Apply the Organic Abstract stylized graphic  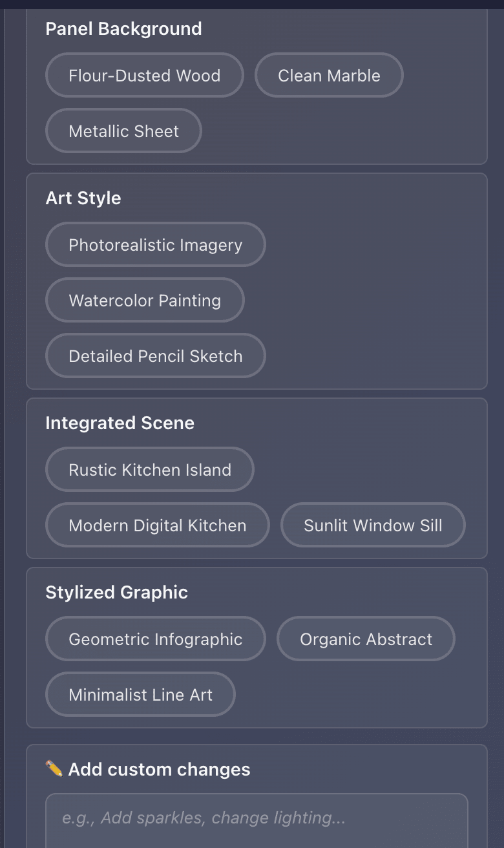click(366, 639)
